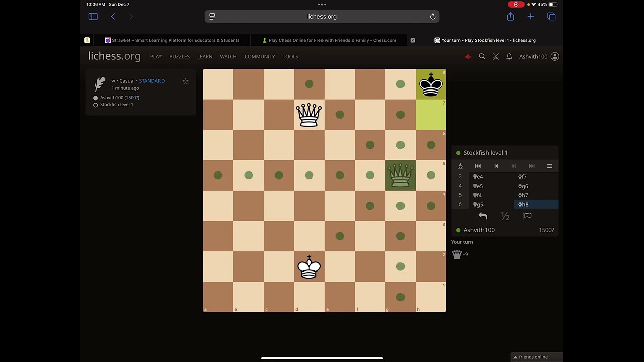Open the Ashvith100 user menu
The width and height of the screenshot is (644, 362).
[x=539, y=57]
